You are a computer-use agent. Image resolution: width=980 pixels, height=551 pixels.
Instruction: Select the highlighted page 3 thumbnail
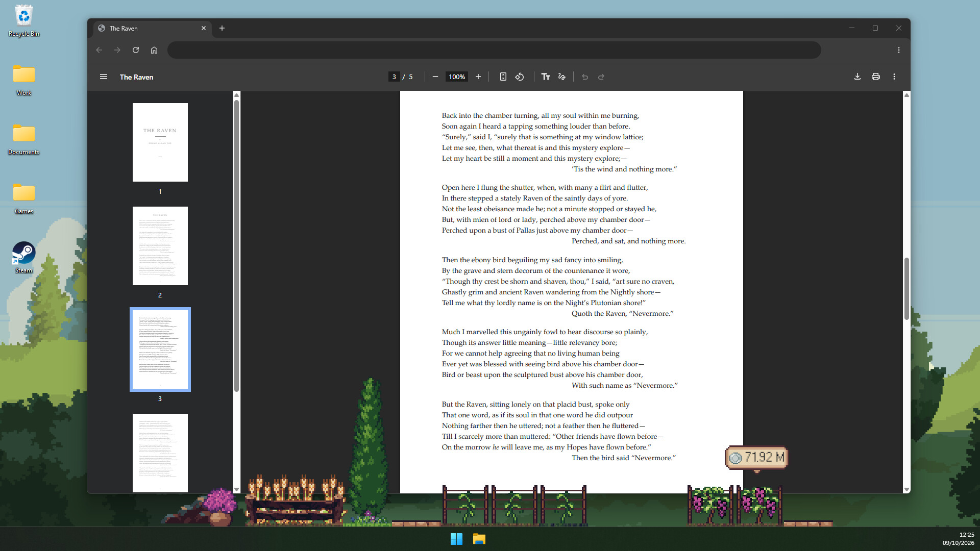click(x=160, y=349)
